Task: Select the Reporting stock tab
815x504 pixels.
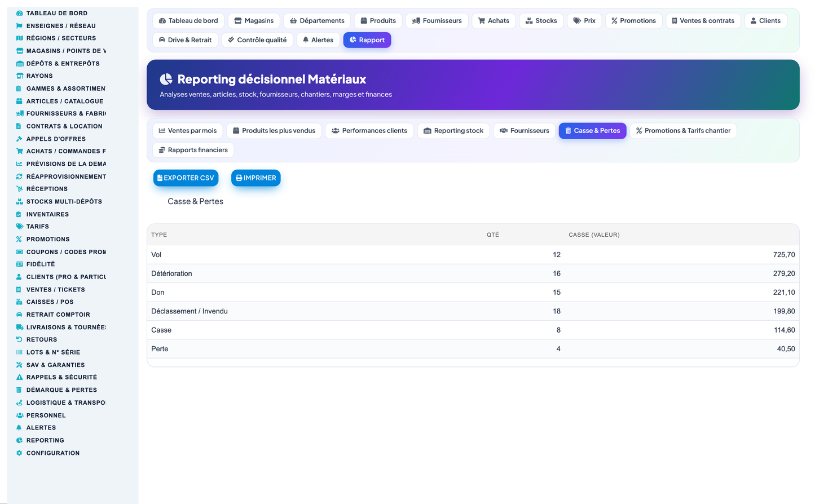Action: (x=453, y=131)
